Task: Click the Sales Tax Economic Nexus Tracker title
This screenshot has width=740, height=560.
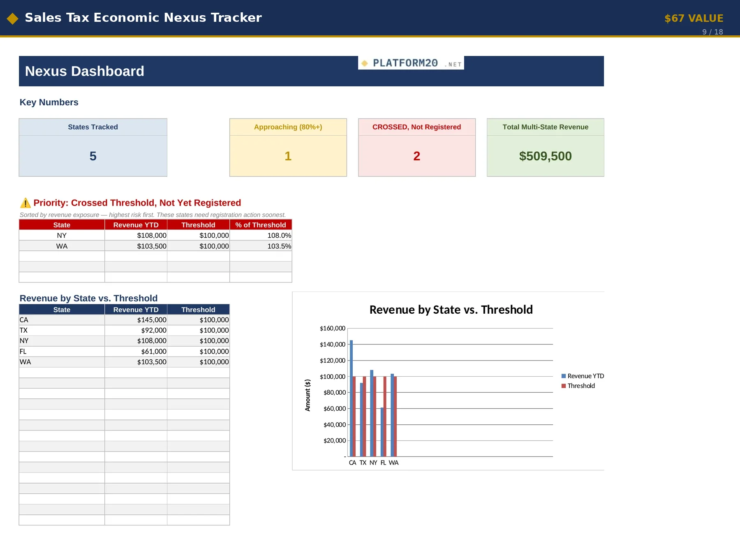Action: (143, 18)
